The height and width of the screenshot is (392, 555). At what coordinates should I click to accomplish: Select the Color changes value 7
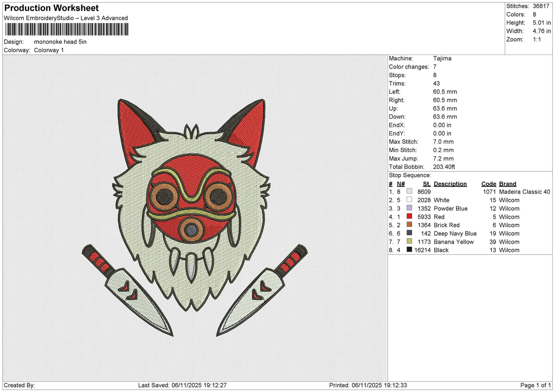[435, 67]
